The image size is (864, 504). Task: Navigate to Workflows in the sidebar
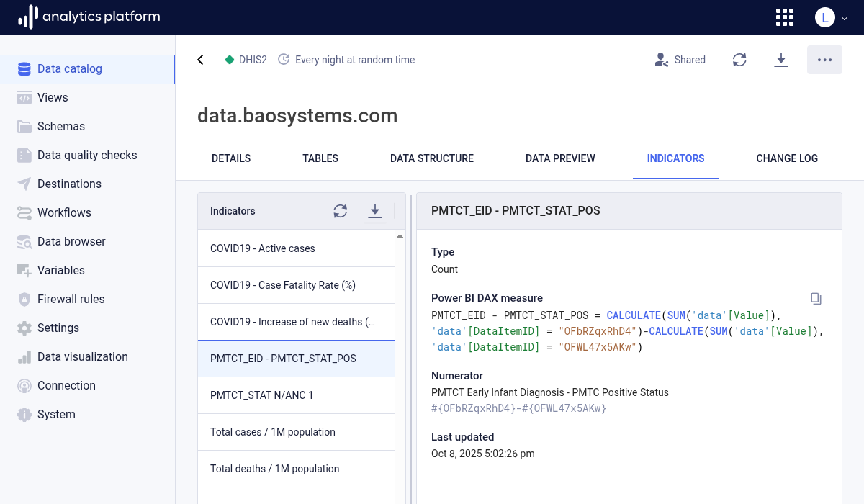coord(64,212)
